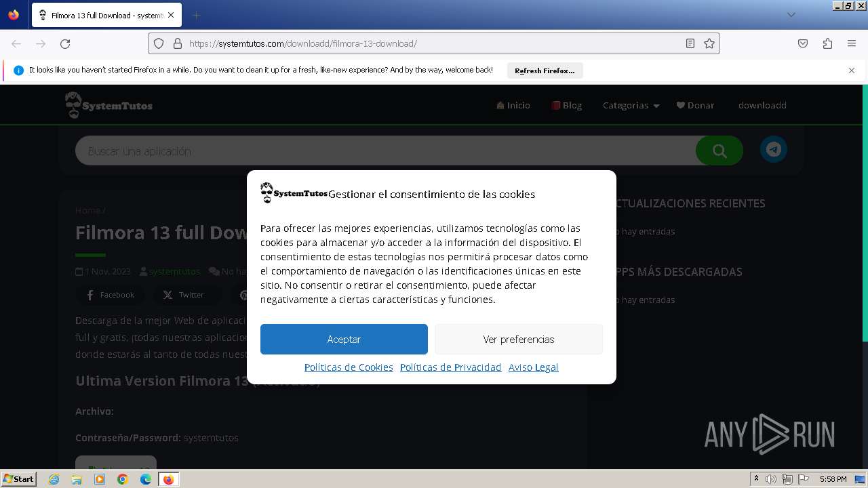List all tabs dropdown arrow

pos(791,15)
